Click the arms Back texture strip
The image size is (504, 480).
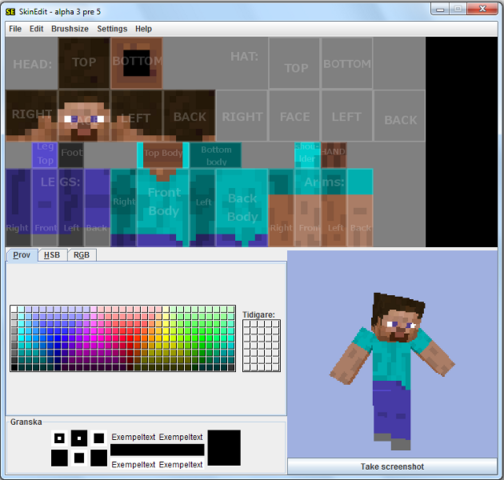(x=360, y=208)
